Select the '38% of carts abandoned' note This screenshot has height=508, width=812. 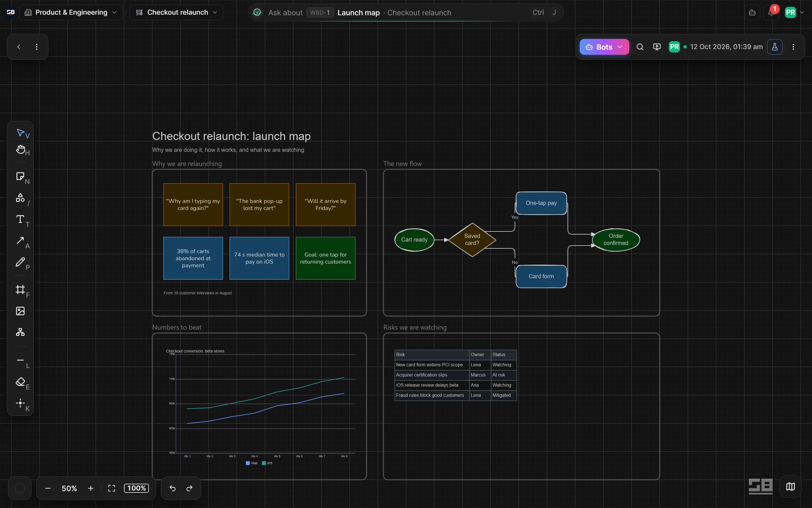pos(193,258)
